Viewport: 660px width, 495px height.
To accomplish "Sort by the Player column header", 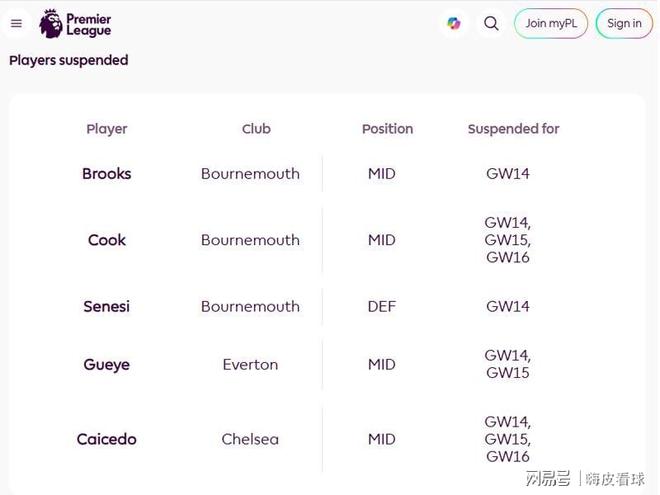I will coord(107,129).
